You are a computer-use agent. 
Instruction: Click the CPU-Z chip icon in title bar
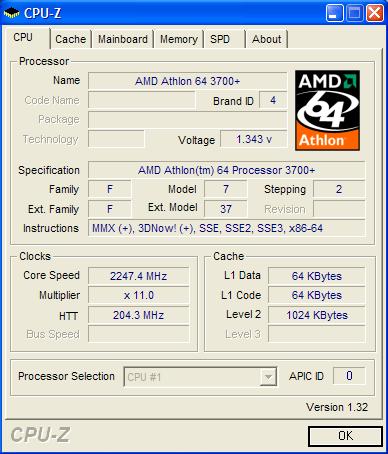(x=12, y=13)
